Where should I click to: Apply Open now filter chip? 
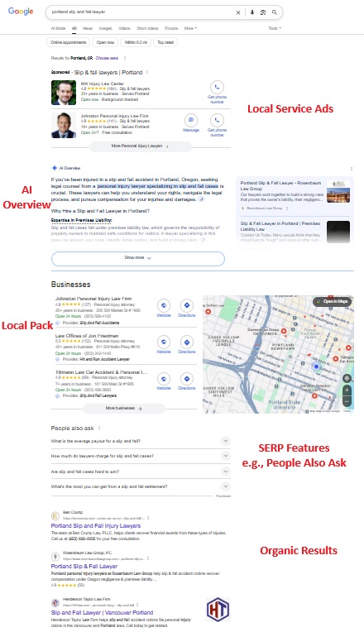105,42
